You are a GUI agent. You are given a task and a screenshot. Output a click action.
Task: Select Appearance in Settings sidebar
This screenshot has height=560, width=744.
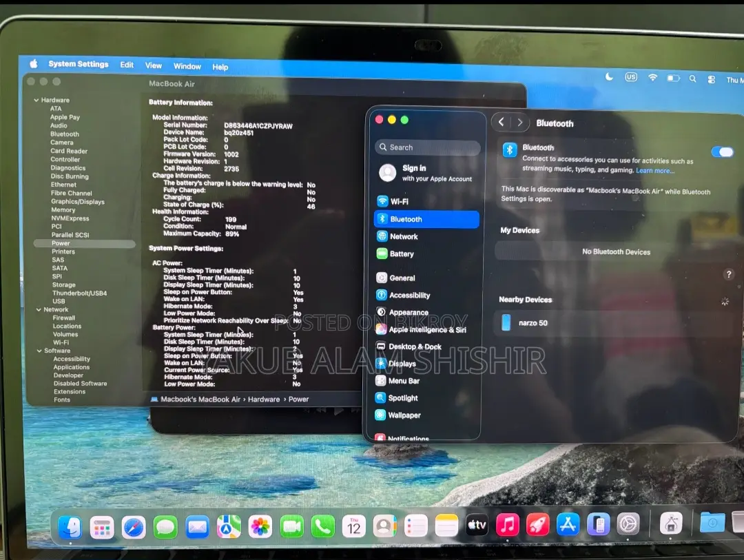[426, 312]
